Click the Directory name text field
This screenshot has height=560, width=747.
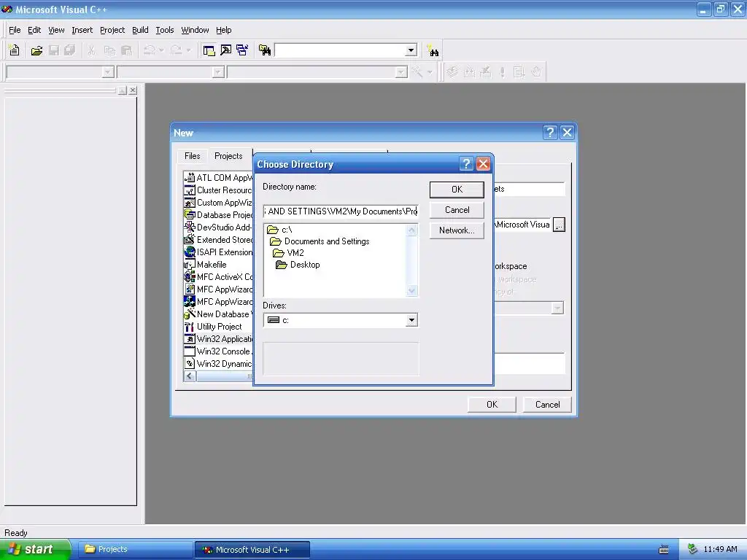point(341,211)
